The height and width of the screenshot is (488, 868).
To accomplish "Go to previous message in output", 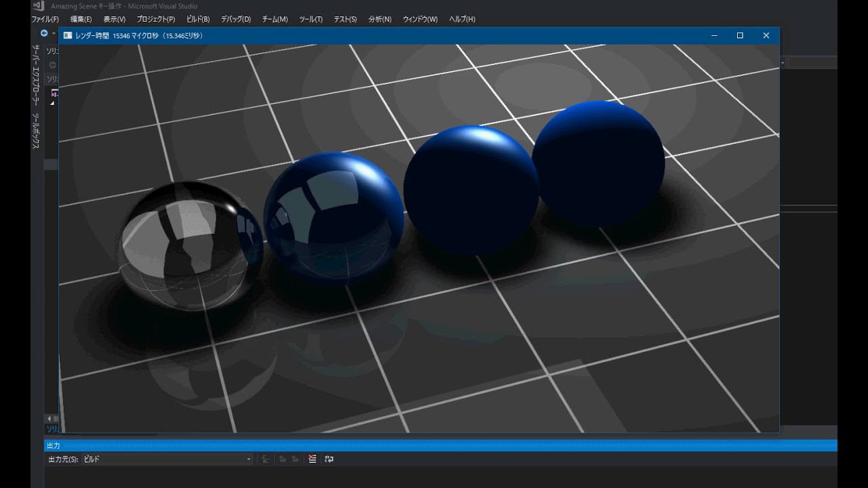I will coord(281,459).
